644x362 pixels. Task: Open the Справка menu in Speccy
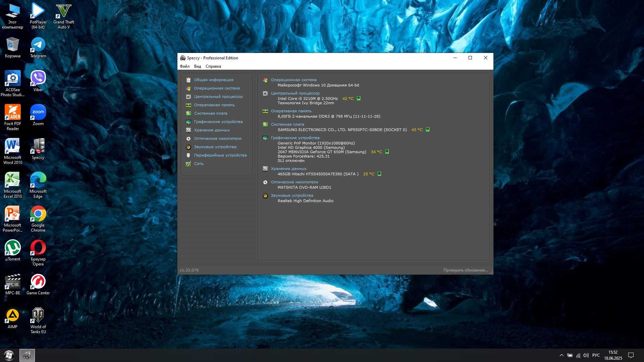pos(213,66)
